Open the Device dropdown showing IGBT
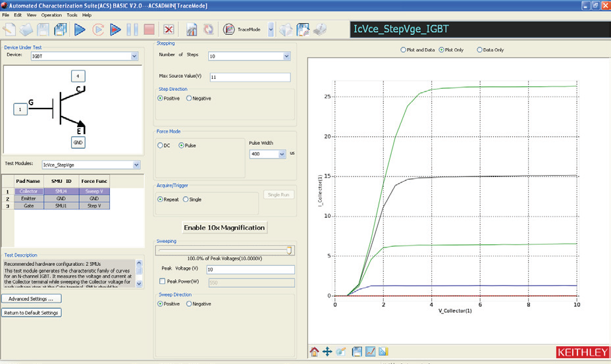Screen dimensions: 611x364 coord(134,57)
